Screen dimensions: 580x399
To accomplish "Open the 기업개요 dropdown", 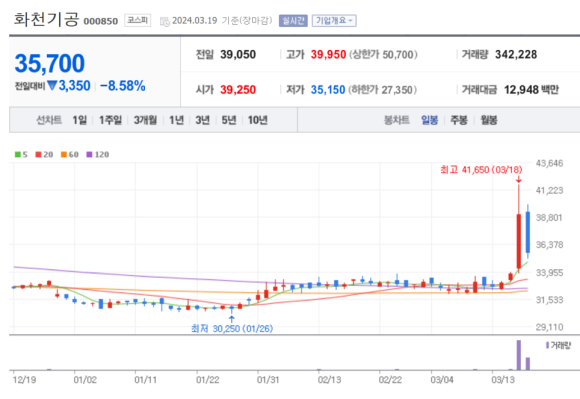I will click(334, 21).
